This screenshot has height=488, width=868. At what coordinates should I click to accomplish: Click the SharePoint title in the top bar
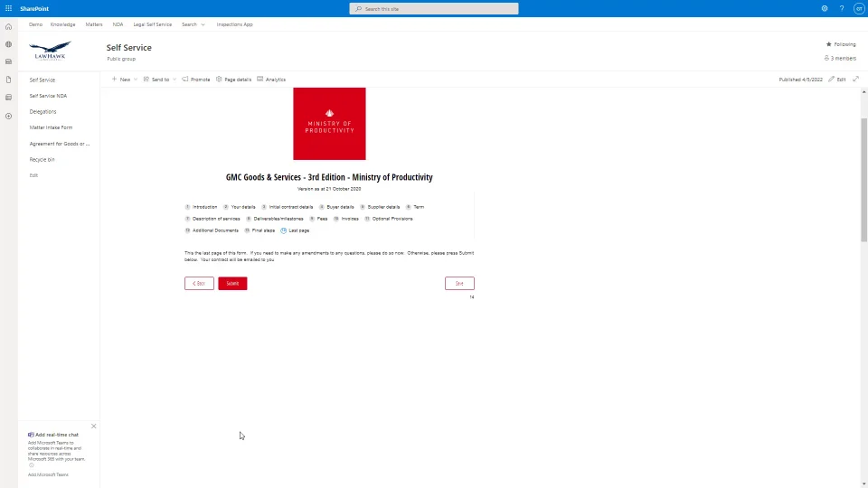pos(34,8)
